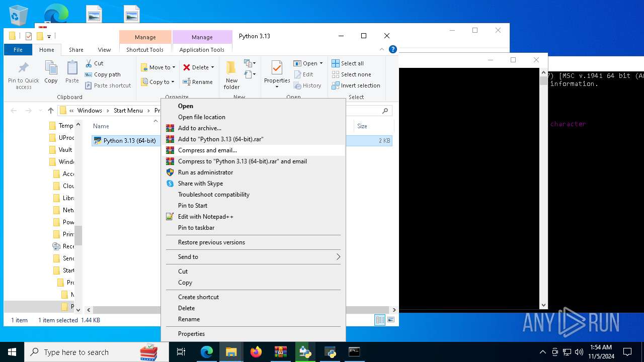Image resolution: width=644 pixels, height=362 pixels.
Task: Collapse the ribbon with the chevron
Action: pyautogui.click(x=382, y=49)
